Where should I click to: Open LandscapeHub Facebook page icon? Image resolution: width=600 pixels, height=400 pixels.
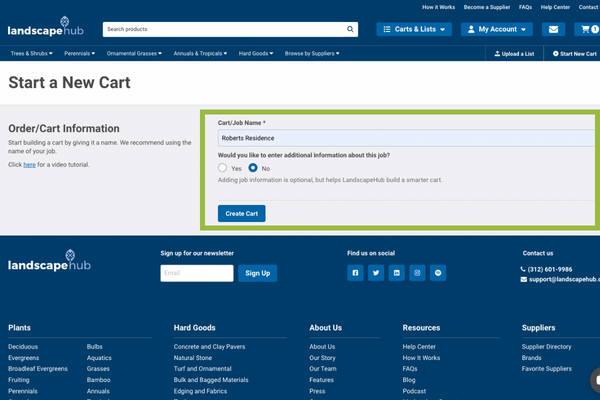355,273
